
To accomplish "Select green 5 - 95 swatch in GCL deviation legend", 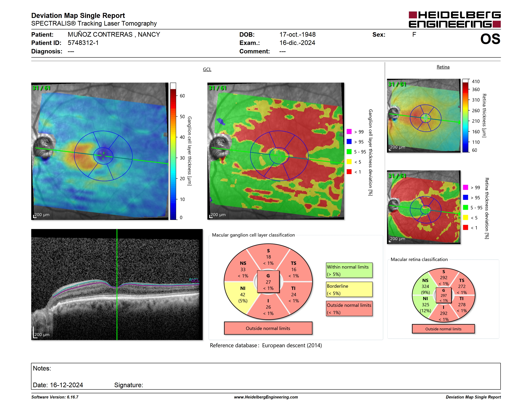I will (x=349, y=152).
